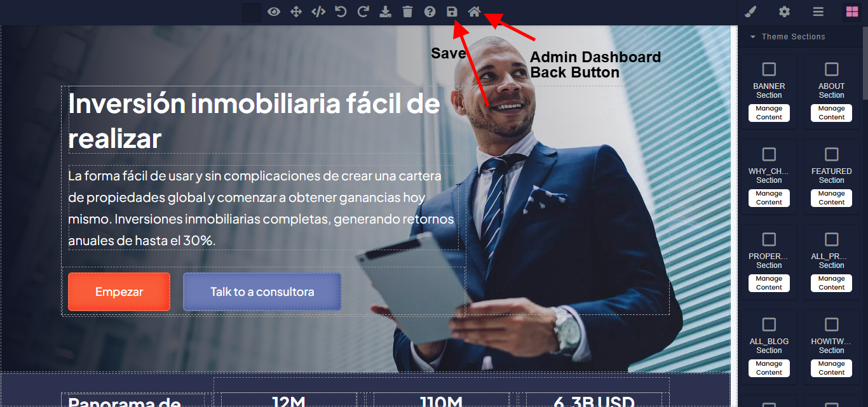Click the fullscreen arrows icon in toolbar

point(296,11)
